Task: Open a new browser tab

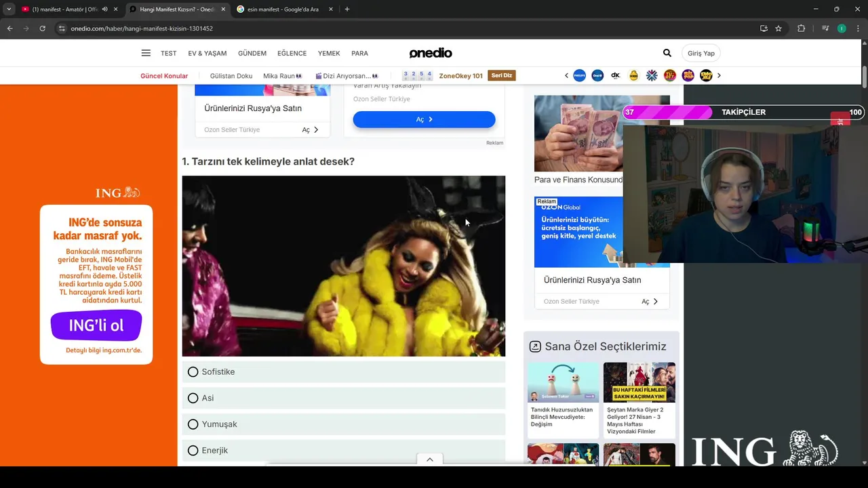Action: click(x=347, y=9)
